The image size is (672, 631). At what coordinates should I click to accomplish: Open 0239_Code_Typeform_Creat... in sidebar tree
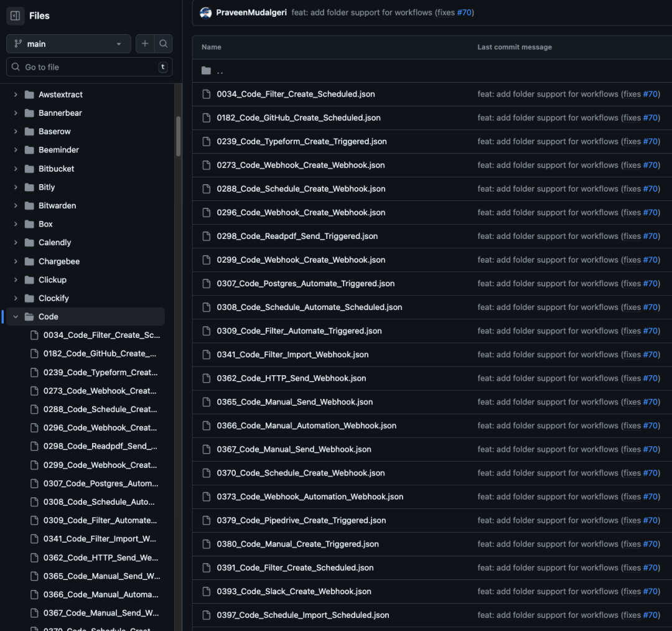(100, 372)
